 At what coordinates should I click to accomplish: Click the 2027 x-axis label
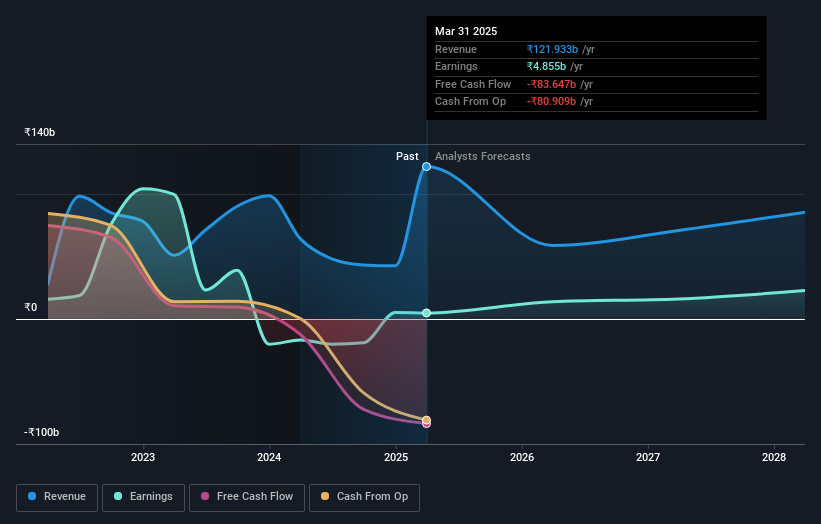point(648,457)
